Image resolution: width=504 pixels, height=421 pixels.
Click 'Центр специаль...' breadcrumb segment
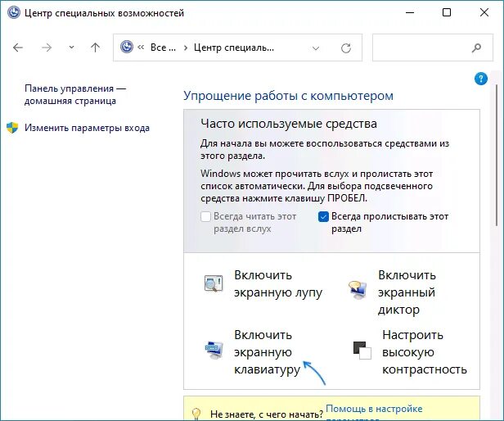point(234,48)
